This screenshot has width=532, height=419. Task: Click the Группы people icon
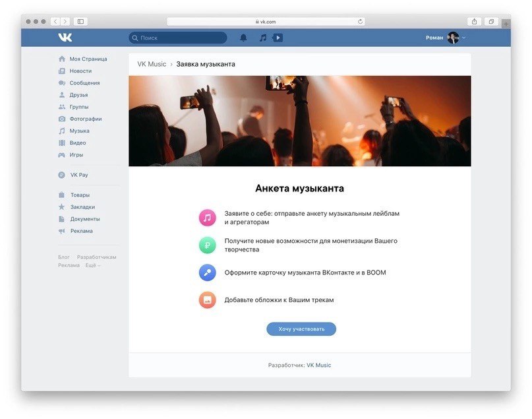point(62,107)
